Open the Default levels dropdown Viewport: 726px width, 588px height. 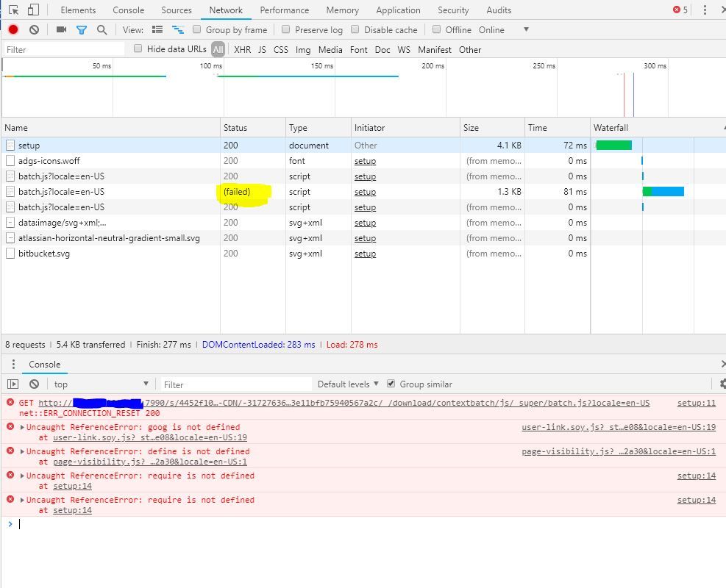coord(348,384)
